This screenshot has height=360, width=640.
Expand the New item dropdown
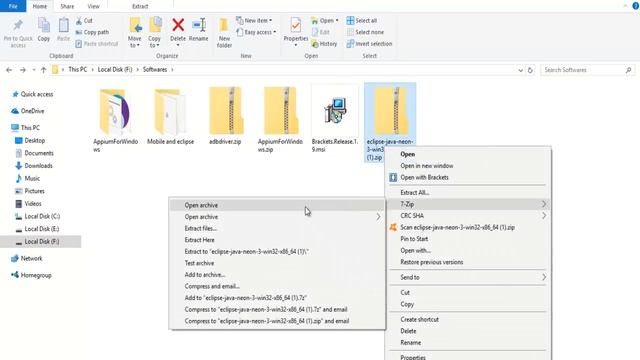270,20
